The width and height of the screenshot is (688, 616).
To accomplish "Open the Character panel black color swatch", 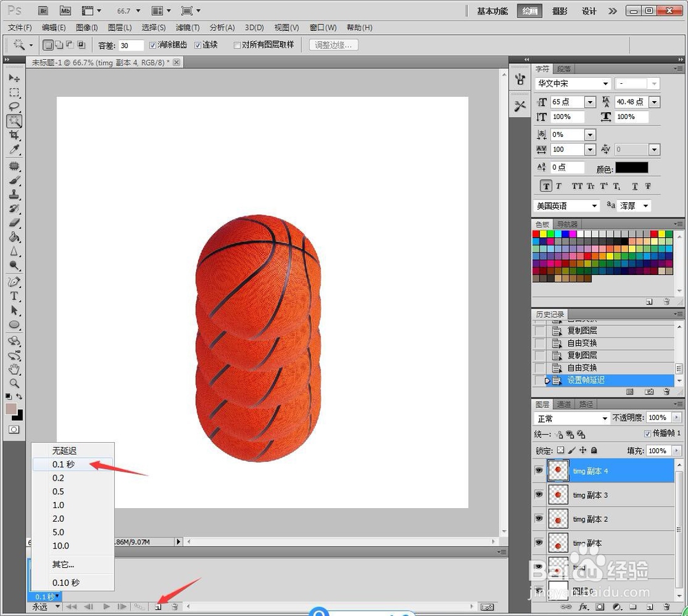I will tap(632, 168).
